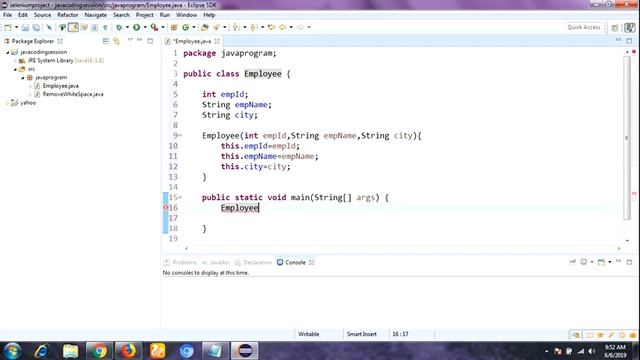Viewport: 640px width, 360px height.
Task: Click the Writable status bar entry
Action: click(309, 334)
